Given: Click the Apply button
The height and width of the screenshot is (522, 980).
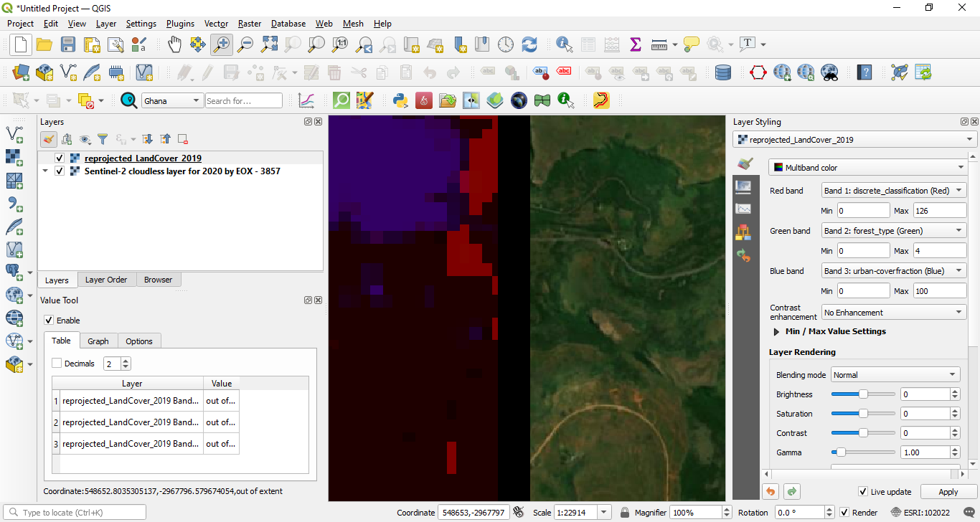Looking at the screenshot, I should pos(948,492).
